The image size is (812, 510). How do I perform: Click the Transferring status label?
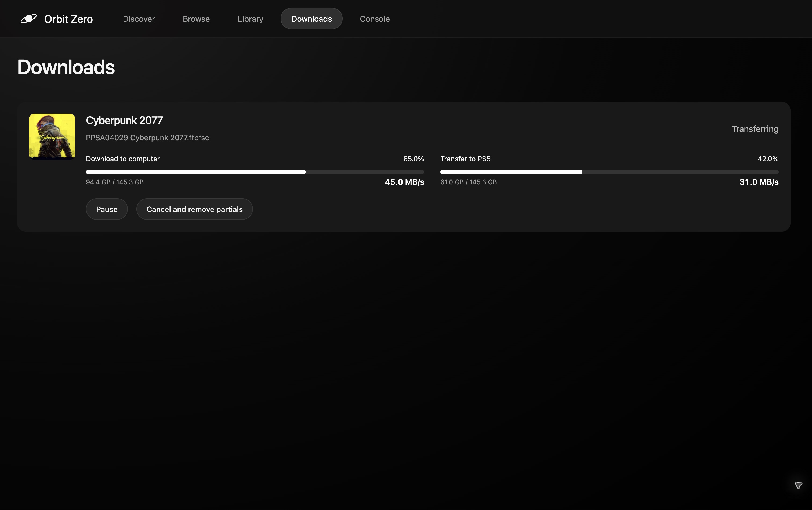(755, 129)
